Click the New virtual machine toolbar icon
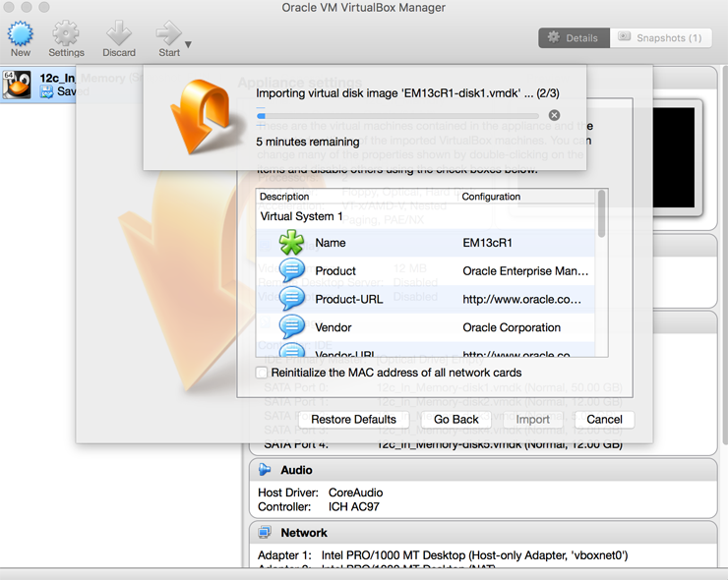Image resolution: width=728 pixels, height=580 pixels. click(21, 38)
